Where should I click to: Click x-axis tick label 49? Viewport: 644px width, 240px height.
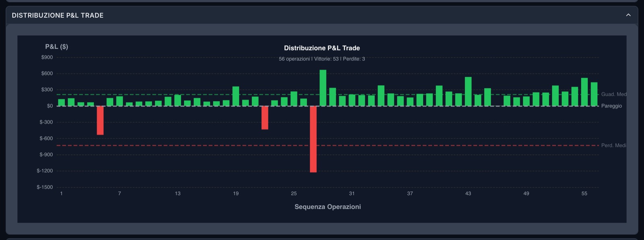526,193
